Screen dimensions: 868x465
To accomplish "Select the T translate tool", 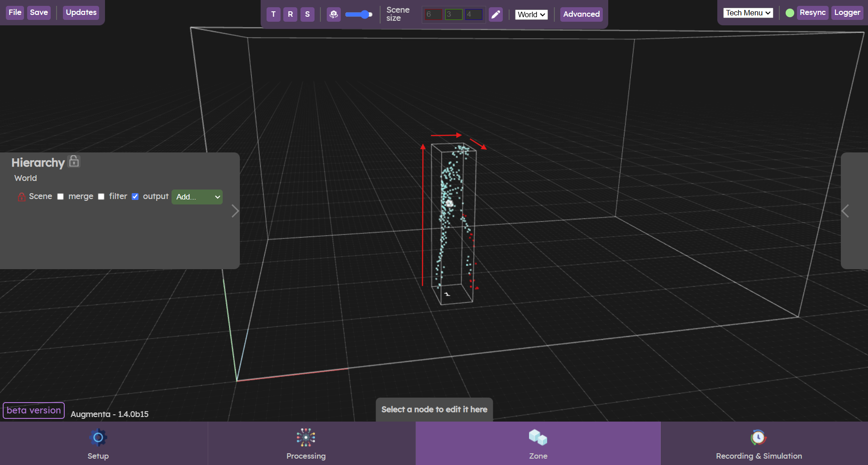I will 273,14.
